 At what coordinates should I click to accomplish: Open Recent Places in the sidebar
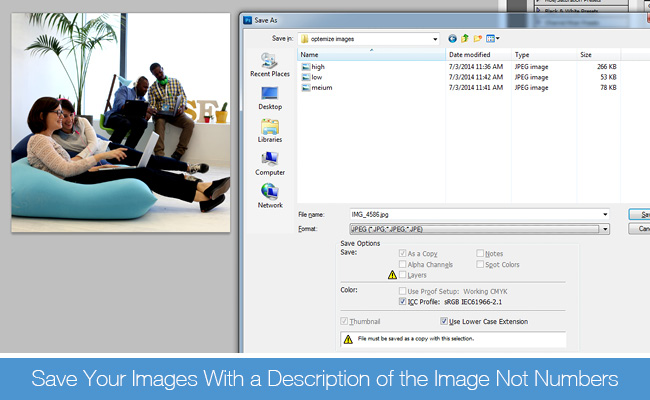click(x=270, y=64)
